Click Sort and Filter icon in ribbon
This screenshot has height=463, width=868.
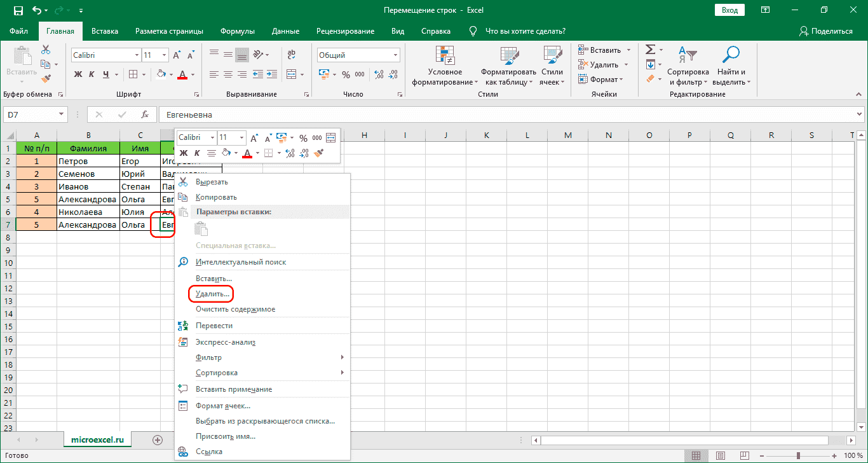[688, 55]
